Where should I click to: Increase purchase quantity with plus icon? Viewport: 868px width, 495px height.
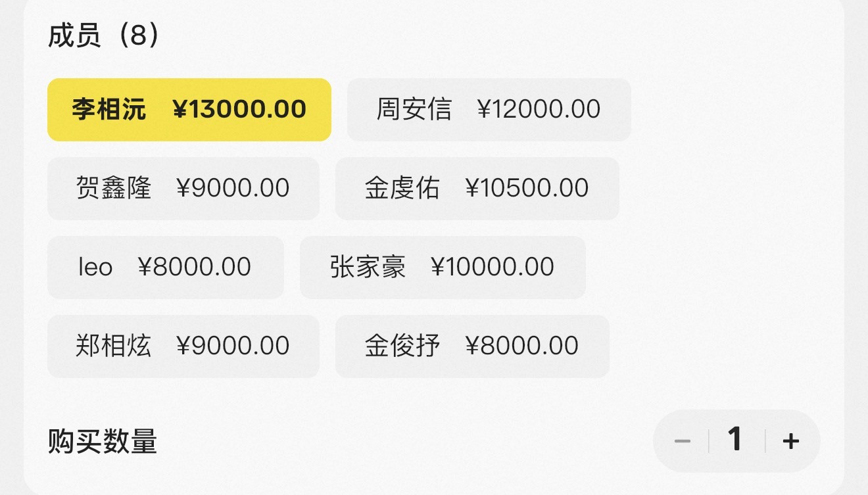tap(791, 440)
